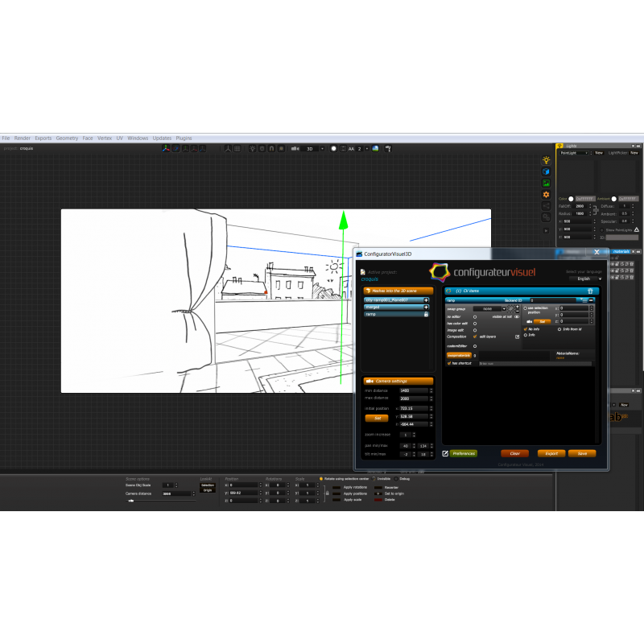Toggle the 'image edit' option
644x644 pixels.
[x=475, y=330]
